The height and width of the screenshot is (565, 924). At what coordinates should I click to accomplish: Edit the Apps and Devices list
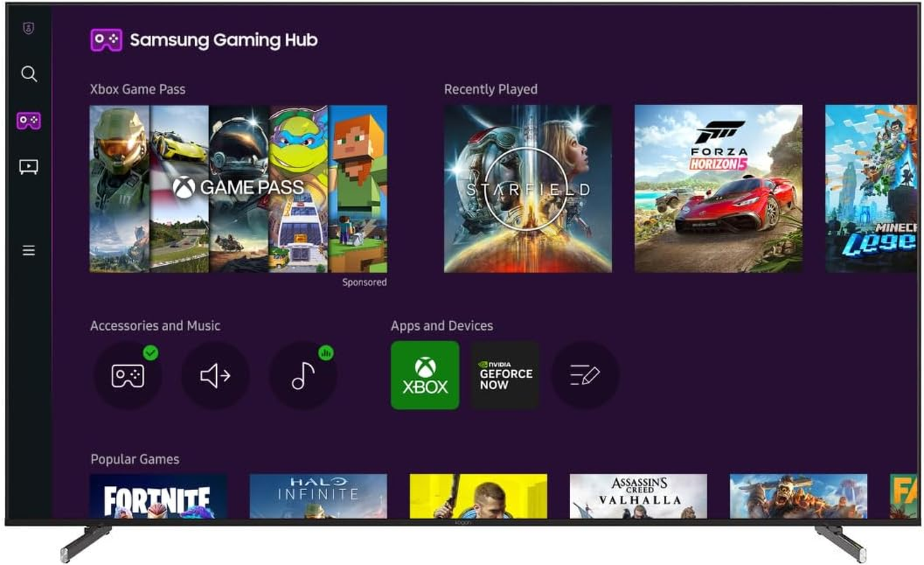(584, 375)
